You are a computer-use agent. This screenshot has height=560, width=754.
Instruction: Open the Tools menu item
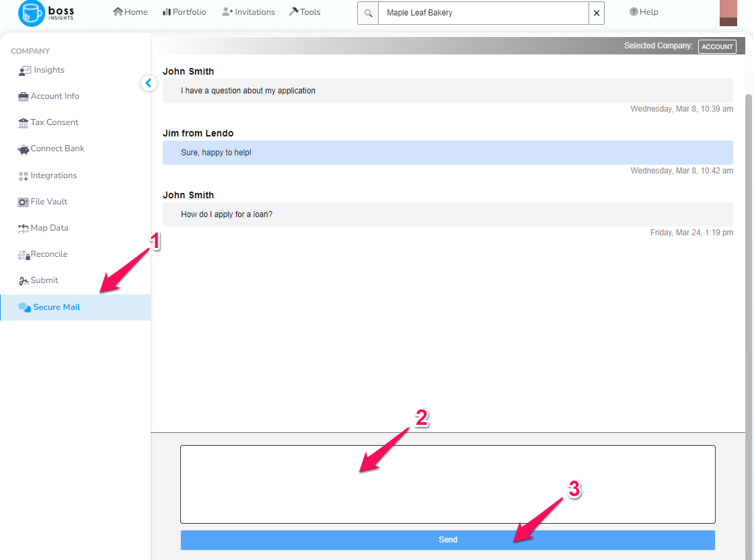[x=305, y=11]
